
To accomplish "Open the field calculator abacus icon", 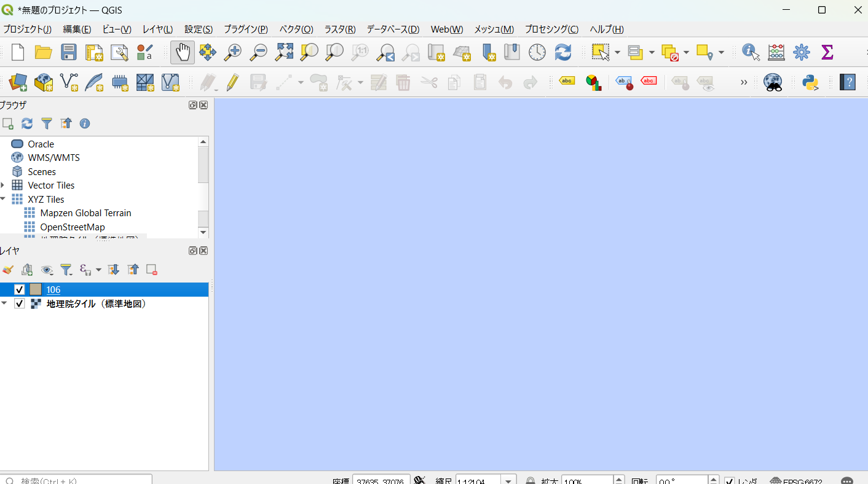I will [x=776, y=52].
